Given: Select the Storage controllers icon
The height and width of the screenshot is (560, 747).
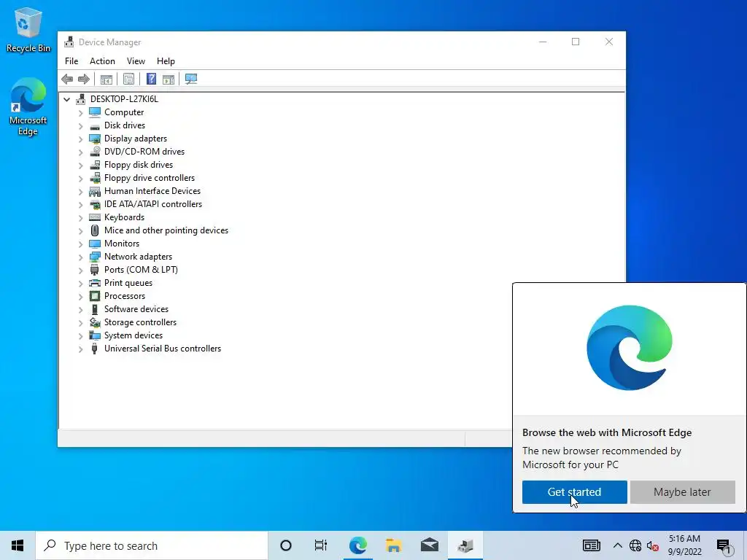Looking at the screenshot, I should pos(95,322).
